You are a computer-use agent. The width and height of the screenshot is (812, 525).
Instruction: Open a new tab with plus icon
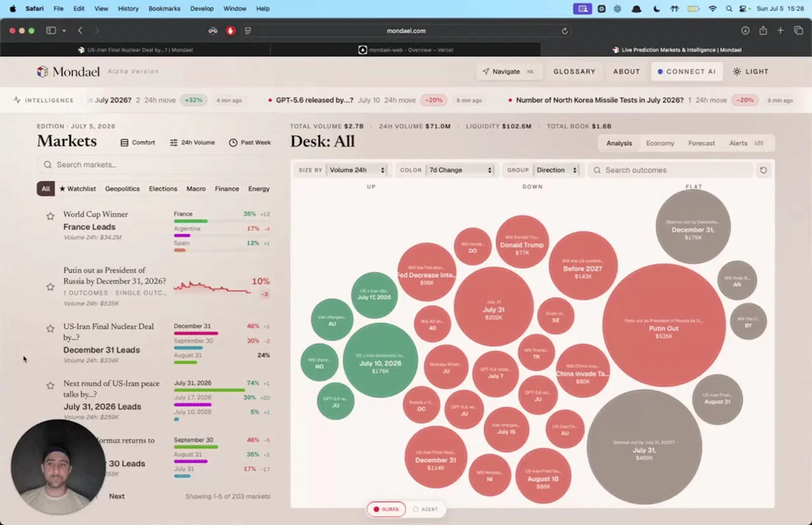[x=781, y=30]
